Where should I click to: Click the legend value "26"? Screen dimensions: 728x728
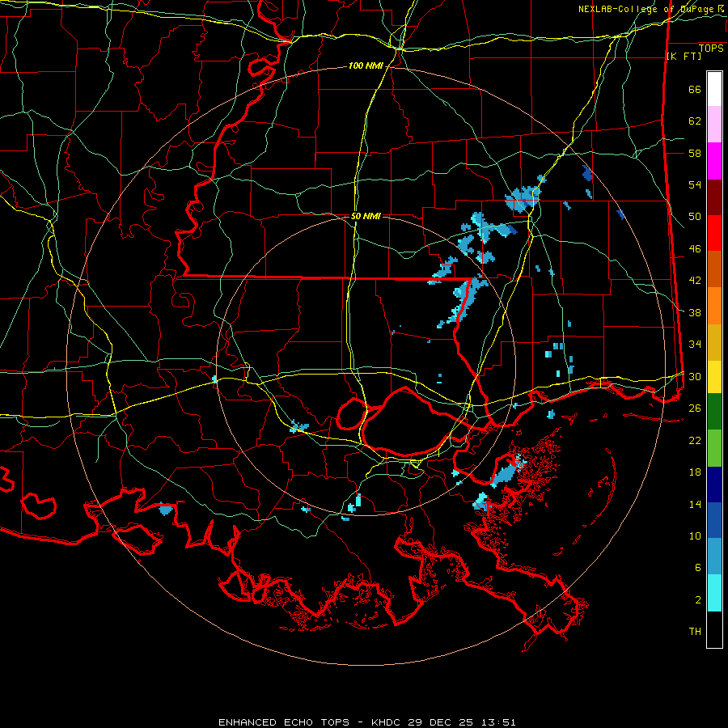695,408
